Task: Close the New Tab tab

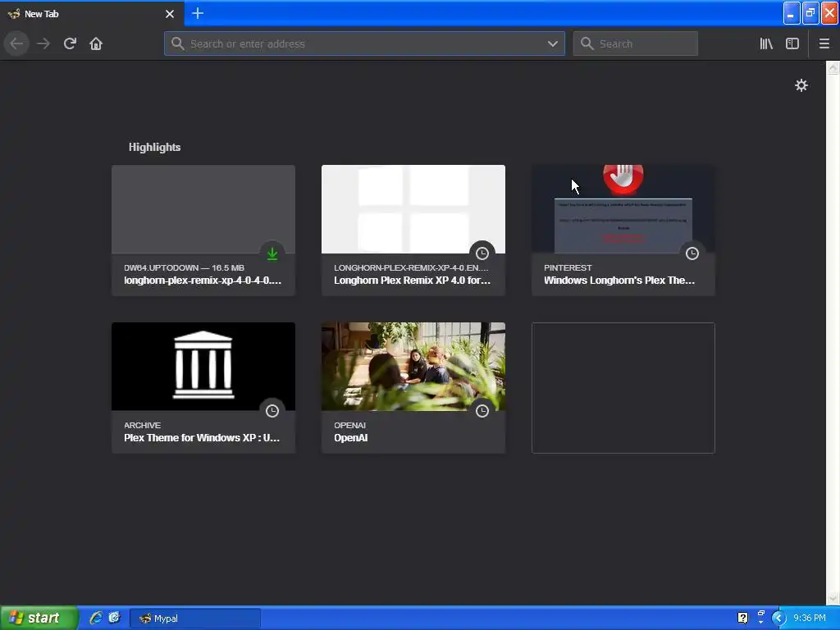Action: [170, 14]
